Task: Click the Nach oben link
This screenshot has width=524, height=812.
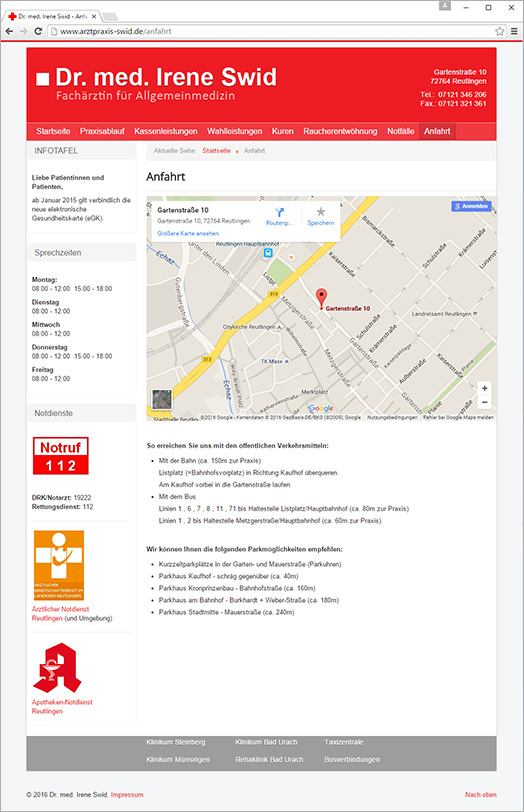Action: [x=481, y=794]
